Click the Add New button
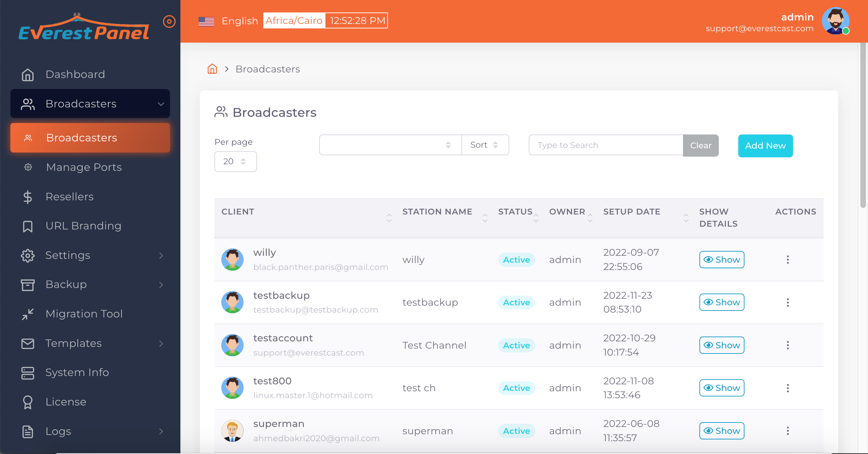 (x=765, y=146)
